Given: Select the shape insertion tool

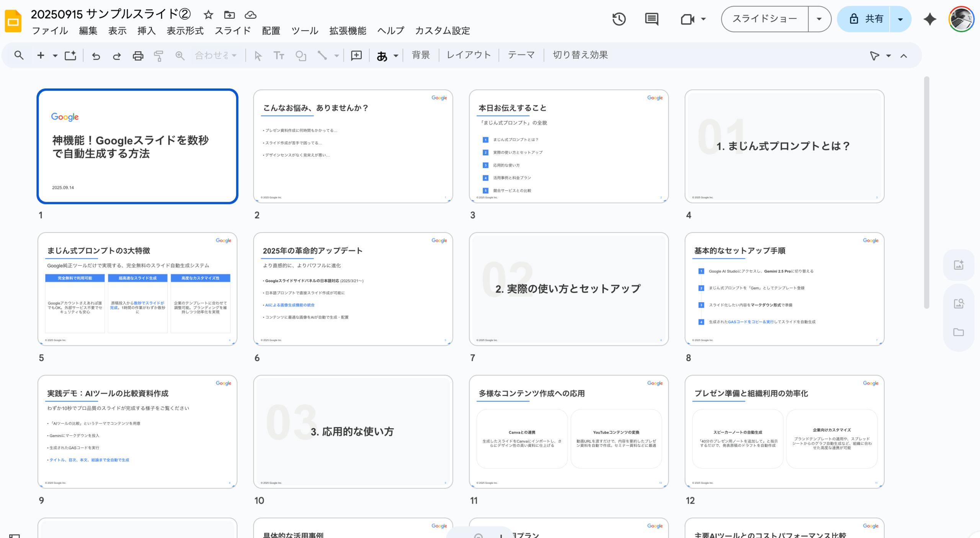Looking at the screenshot, I should coord(301,56).
